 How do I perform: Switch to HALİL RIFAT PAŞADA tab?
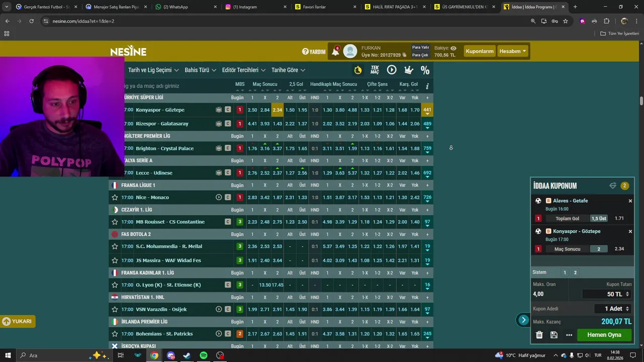pyautogui.click(x=395, y=7)
